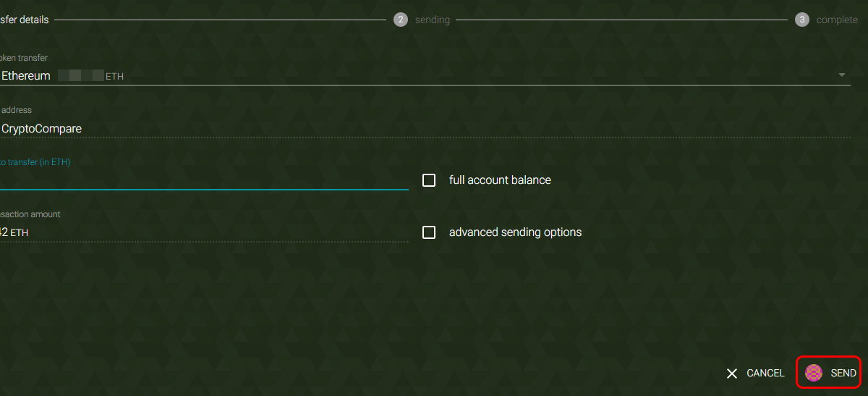This screenshot has width=868, height=396.
Task: Click the step 2 circle indicator
Action: pyautogui.click(x=401, y=20)
